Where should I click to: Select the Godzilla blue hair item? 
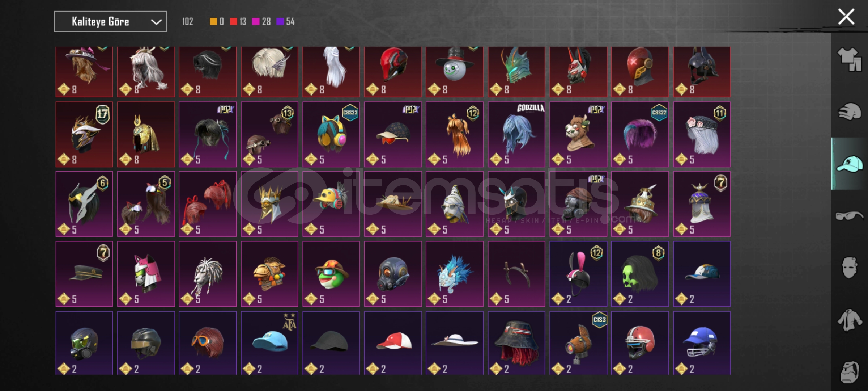tap(516, 134)
